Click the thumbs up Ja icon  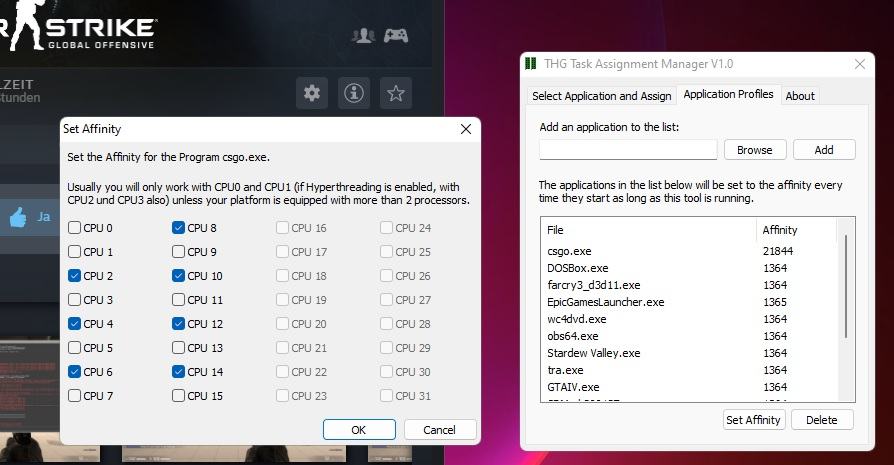point(18,217)
